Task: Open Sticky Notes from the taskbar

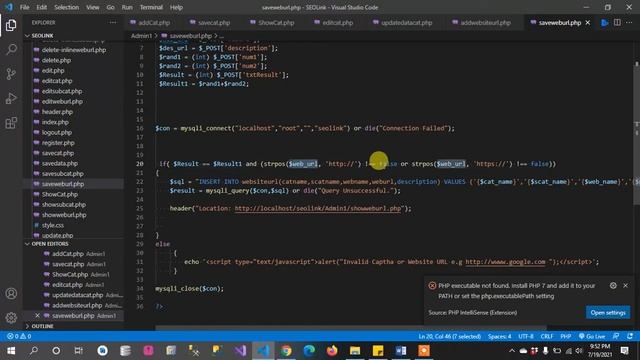Action: [378, 351]
